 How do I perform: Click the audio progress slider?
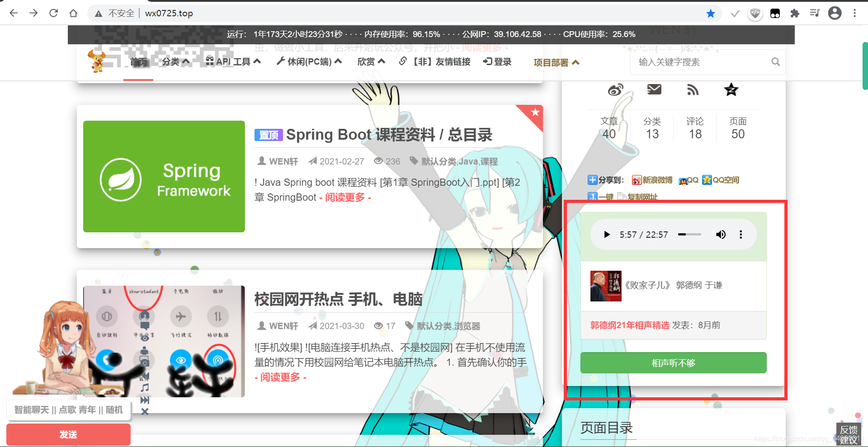[x=689, y=234]
